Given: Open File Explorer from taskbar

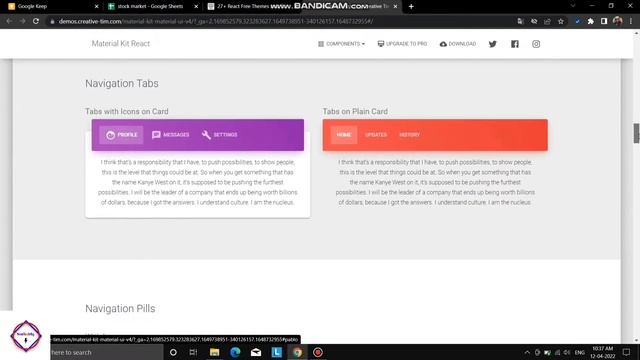Looking at the screenshot, I should click(214, 352).
